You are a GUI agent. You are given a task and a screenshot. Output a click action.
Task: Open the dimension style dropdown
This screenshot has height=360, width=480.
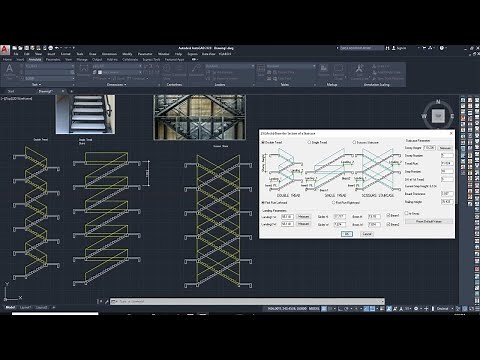(x=140, y=66)
